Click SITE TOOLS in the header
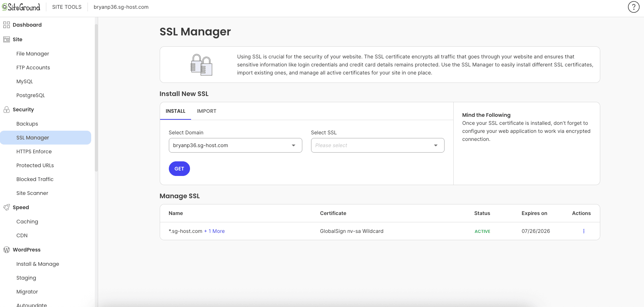 [67, 7]
